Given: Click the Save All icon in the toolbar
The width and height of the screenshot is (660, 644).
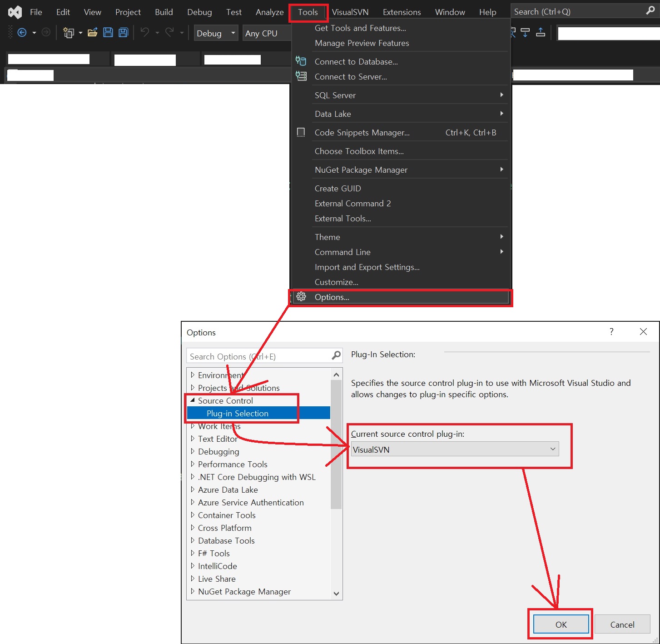Looking at the screenshot, I should click(x=123, y=32).
